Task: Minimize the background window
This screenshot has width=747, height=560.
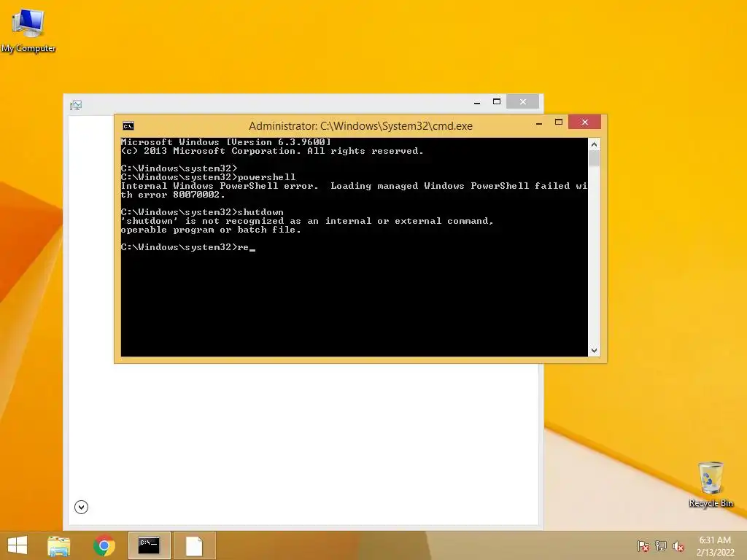Action: coord(477,102)
